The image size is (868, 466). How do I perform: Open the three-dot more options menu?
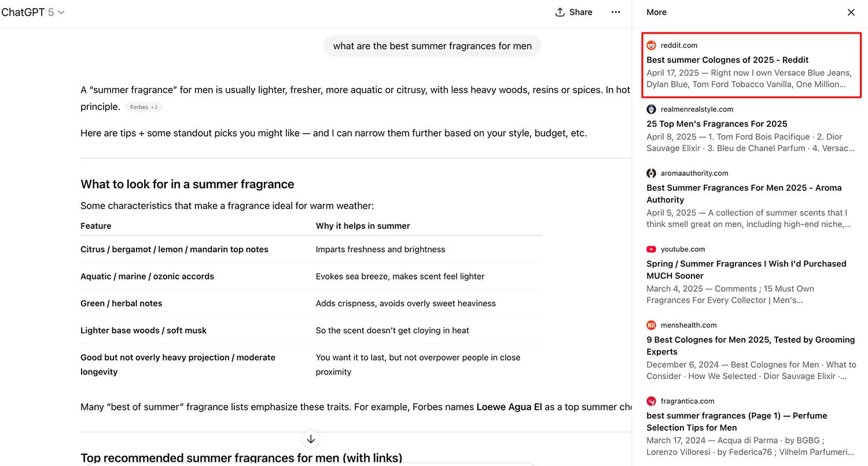[616, 12]
